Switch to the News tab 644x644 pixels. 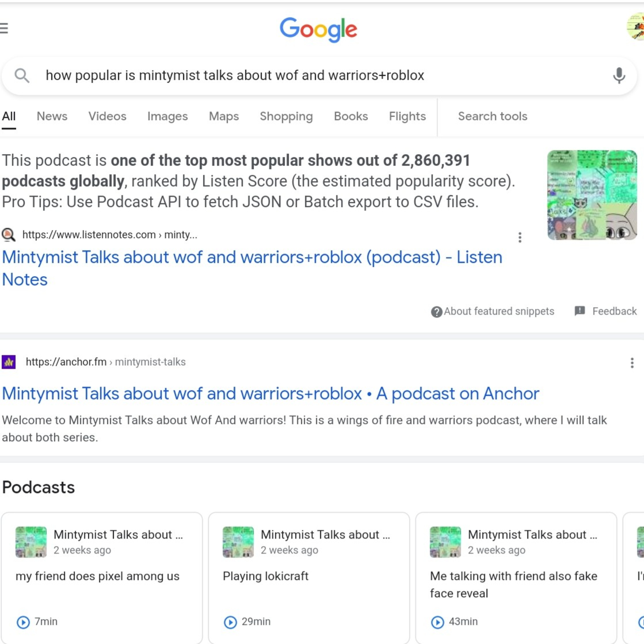tap(52, 116)
